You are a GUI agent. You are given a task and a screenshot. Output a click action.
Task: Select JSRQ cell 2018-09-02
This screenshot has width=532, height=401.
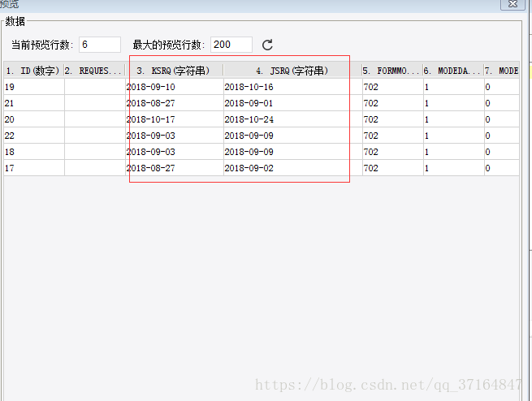pos(293,168)
